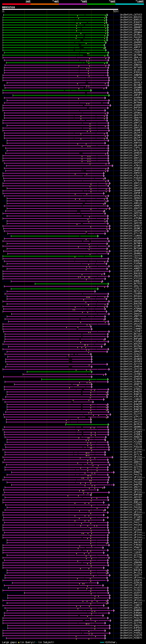Select the UniRef100_Q94EU7 label
The height and width of the screenshot is (644, 146).
(131, 226)
